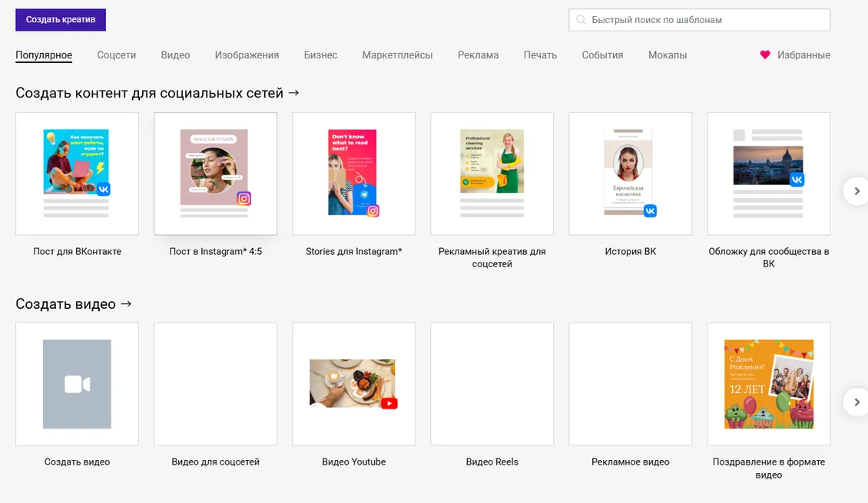Viewport: 868px width, 503px height.
Task: Open the Видео Youtube template thumbnail
Action: 354,384
